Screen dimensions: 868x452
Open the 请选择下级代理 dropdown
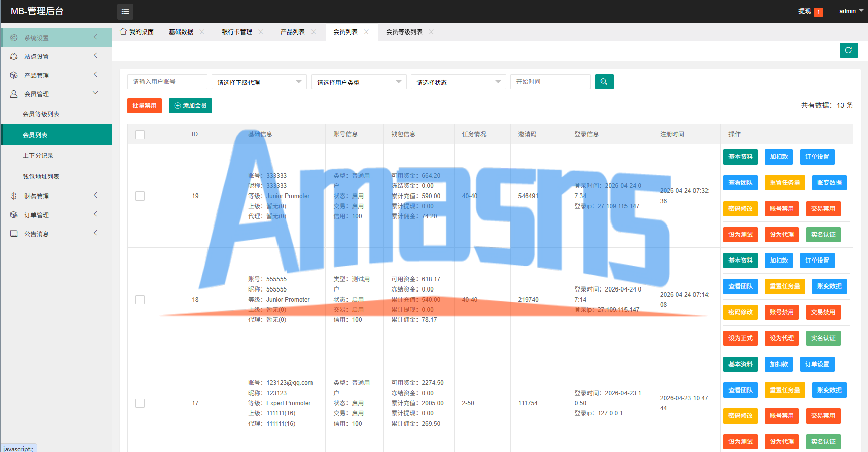[x=259, y=82]
